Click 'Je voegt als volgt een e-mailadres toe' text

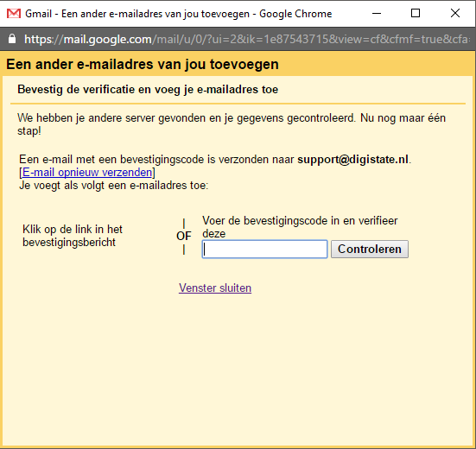114,186
